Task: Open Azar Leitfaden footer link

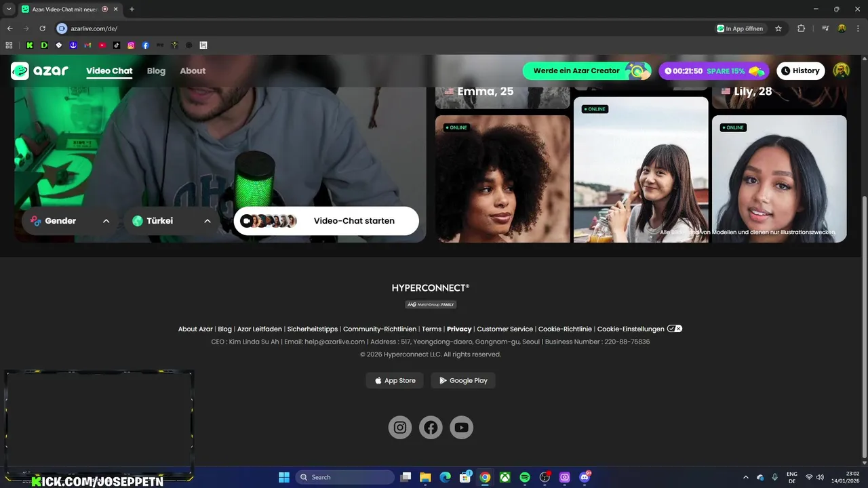Action: [260, 329]
